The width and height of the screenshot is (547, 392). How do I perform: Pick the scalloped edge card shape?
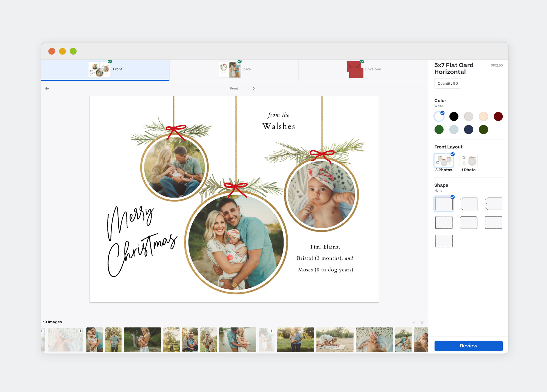pyautogui.click(x=444, y=222)
